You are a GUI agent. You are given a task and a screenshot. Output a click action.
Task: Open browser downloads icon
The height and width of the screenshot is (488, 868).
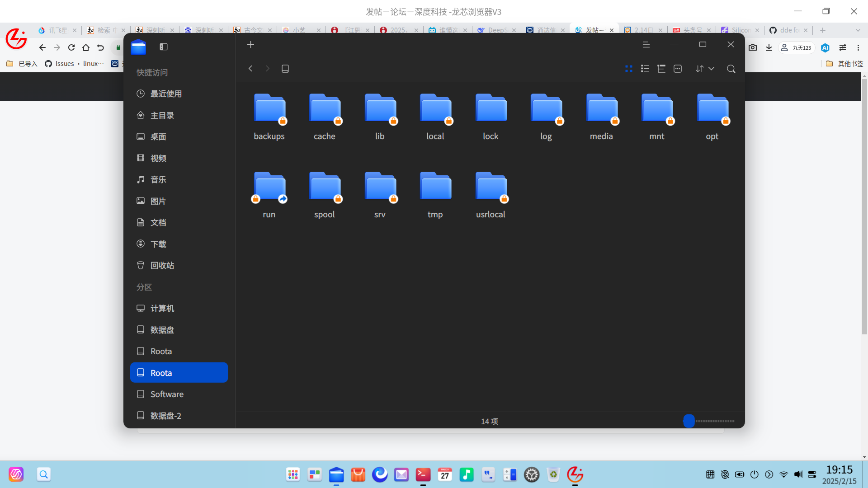pyautogui.click(x=769, y=47)
